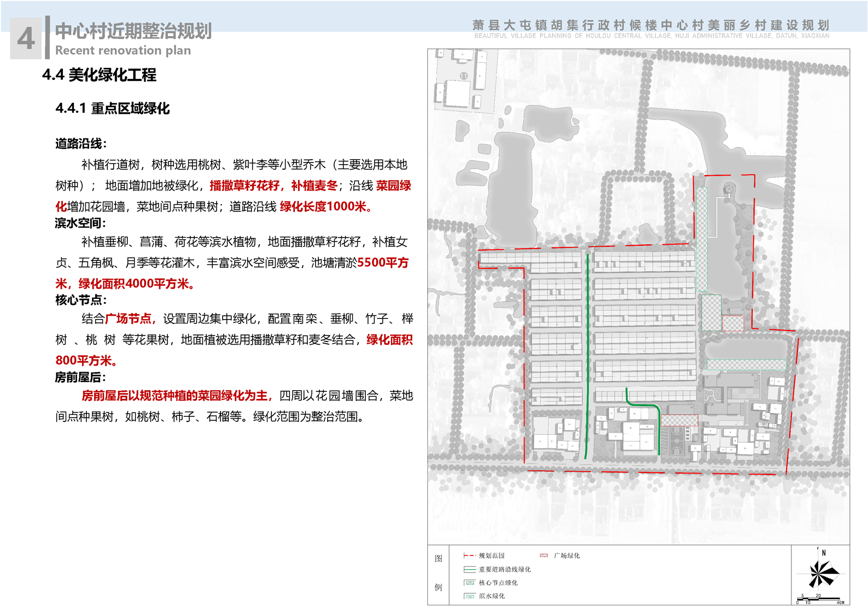Screen dimensions: 868x614
Task: Click the 滨水空间 paragraph label
Action: 80,223
